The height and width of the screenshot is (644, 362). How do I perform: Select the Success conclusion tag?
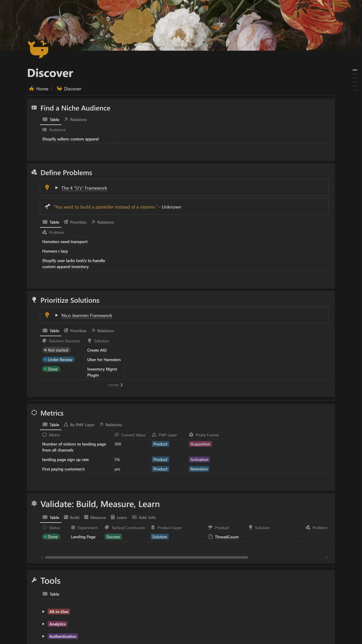tap(113, 537)
